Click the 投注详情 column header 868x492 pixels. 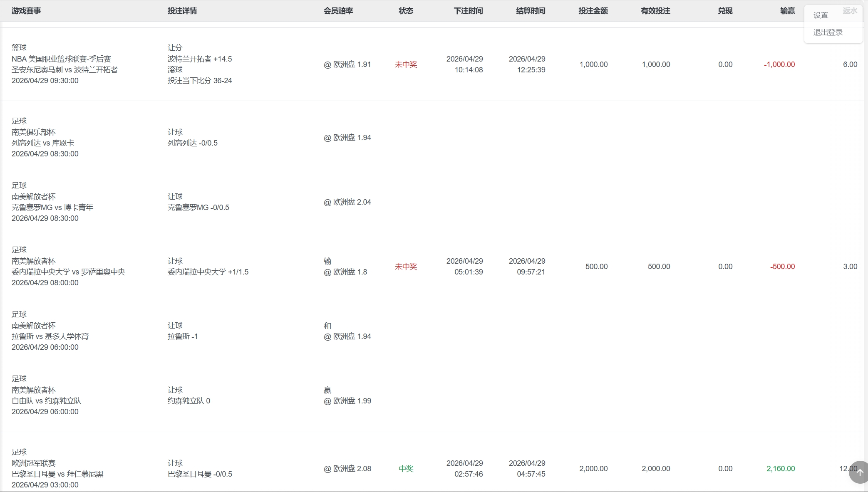pos(182,11)
